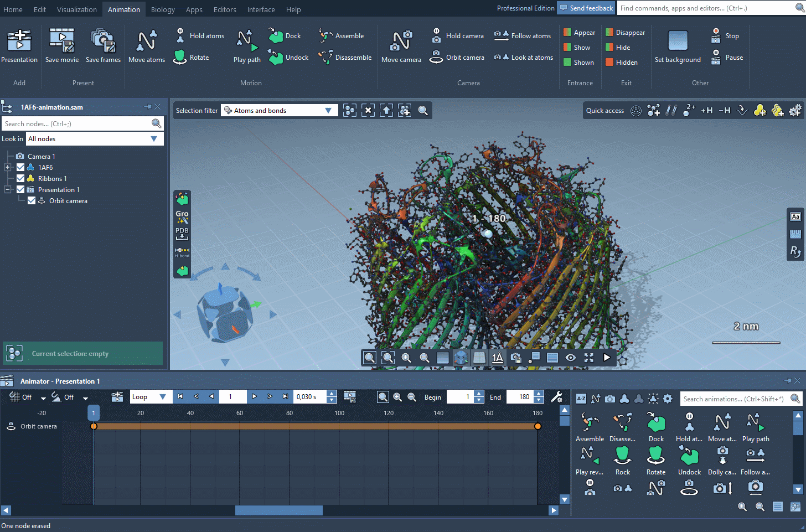Click the orange Orbit camera timeline bar
The width and height of the screenshot is (806, 532).
point(316,426)
